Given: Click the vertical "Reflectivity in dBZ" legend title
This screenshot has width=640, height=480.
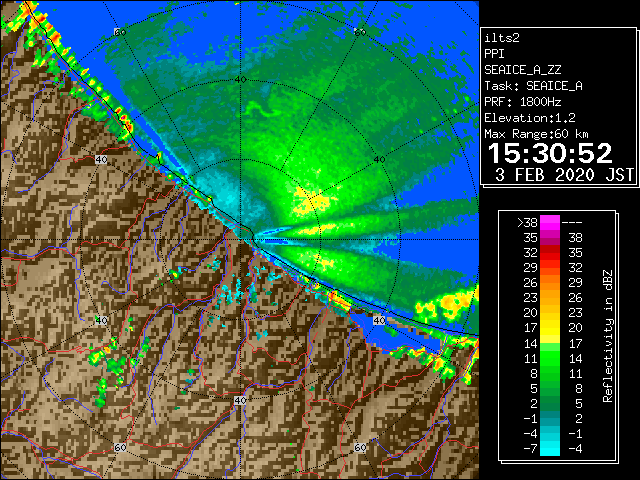Looking at the screenshot, I should (x=607, y=336).
